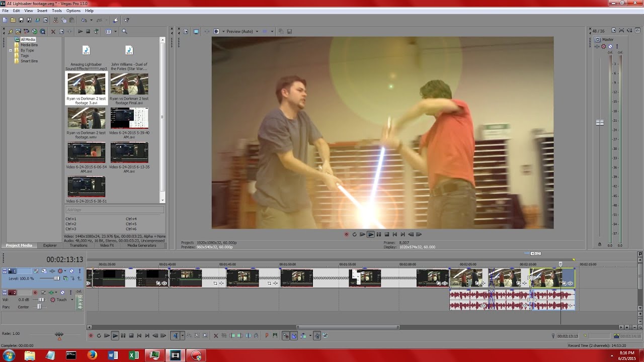Remove selected media with the red X
The height and width of the screenshot is (362, 644).
pyautogui.click(x=53, y=31)
